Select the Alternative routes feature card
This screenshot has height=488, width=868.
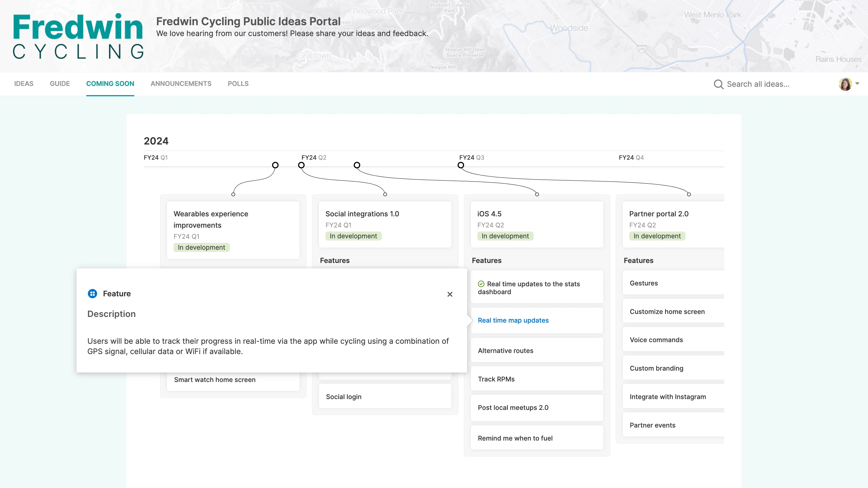(x=537, y=350)
